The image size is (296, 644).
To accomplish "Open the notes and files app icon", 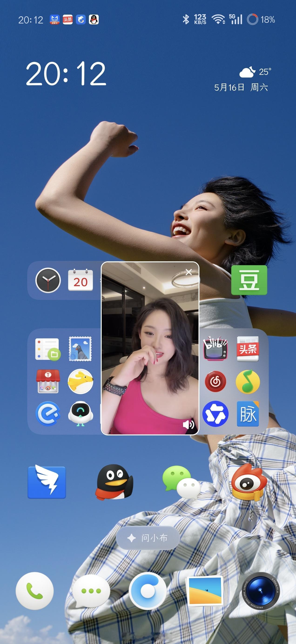I will [x=47, y=349].
